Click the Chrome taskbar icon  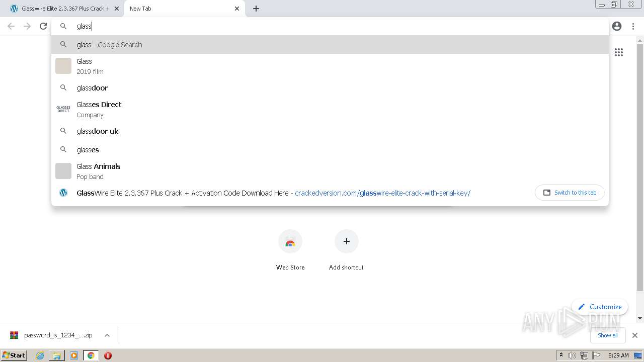(91, 355)
